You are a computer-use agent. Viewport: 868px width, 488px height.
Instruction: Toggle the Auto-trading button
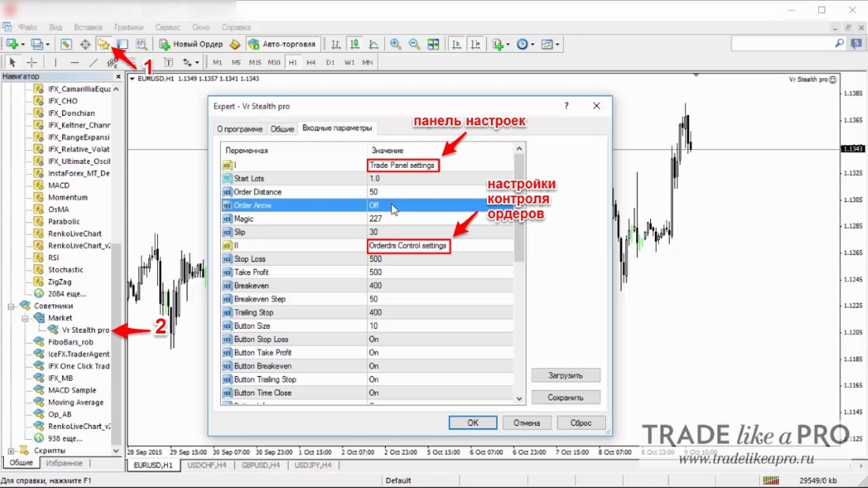[282, 44]
